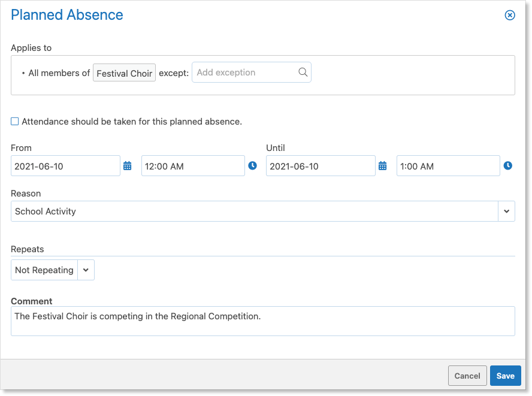This screenshot has width=532, height=396.
Task: Select the School Activity reason field
Action: [255, 211]
